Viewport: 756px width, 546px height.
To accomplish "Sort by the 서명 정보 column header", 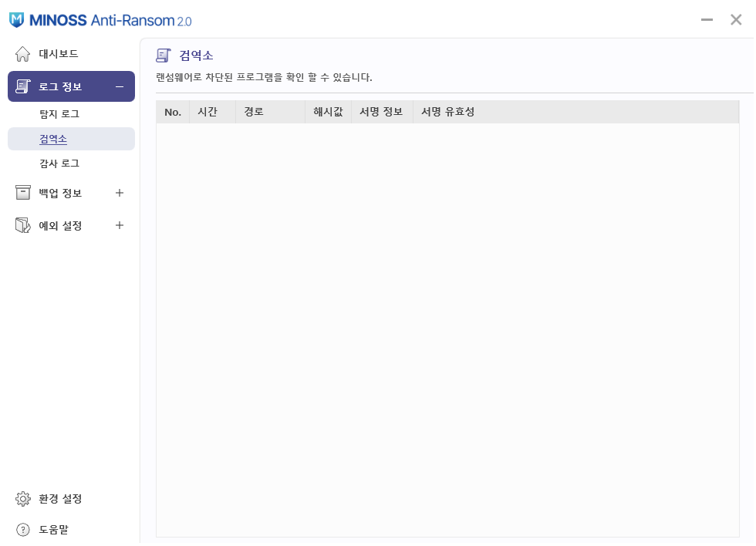I will click(383, 113).
